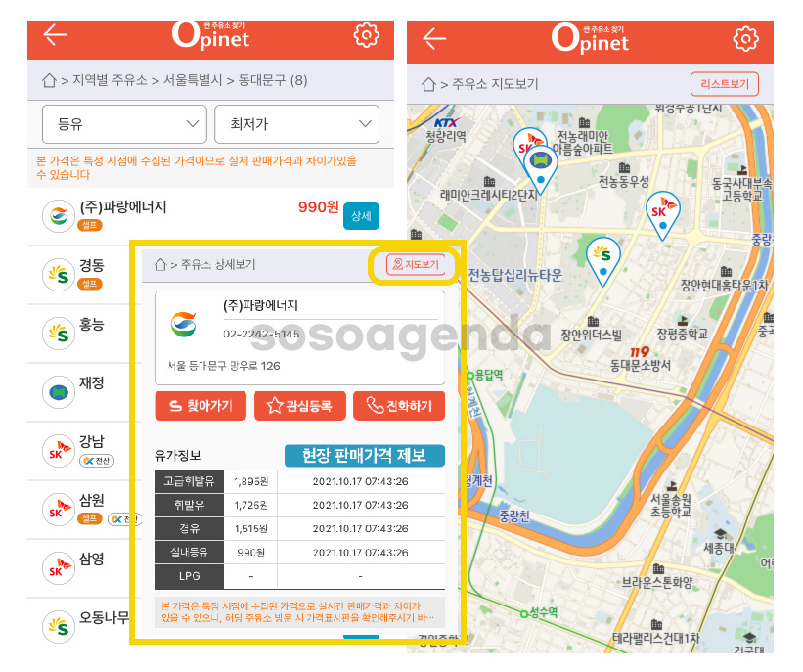Viewport: 803px width, 672px height.
Task: Click phone number 02-2242-5145
Action: [x=261, y=334]
